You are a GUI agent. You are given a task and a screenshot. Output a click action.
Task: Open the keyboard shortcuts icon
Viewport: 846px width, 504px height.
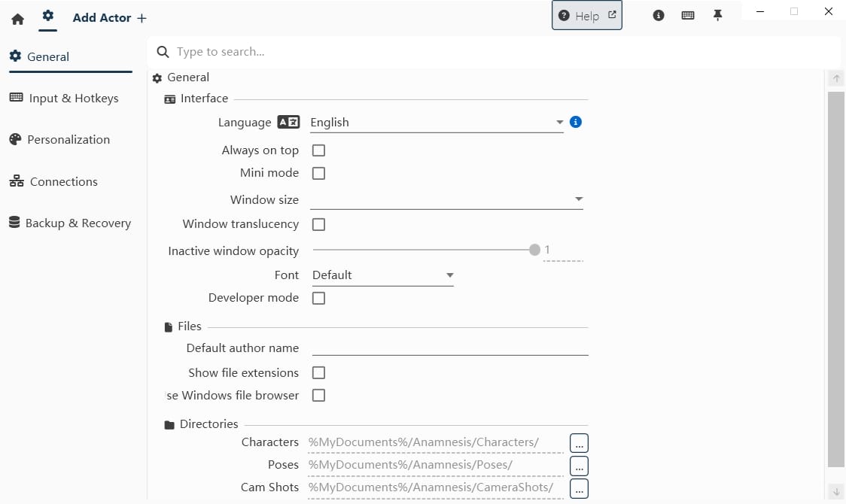tap(688, 16)
